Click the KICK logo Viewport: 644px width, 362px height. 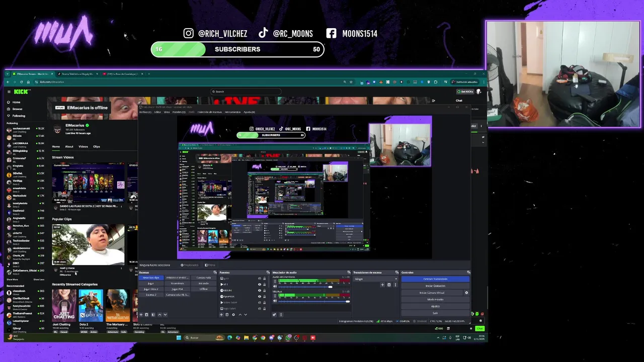click(22, 92)
